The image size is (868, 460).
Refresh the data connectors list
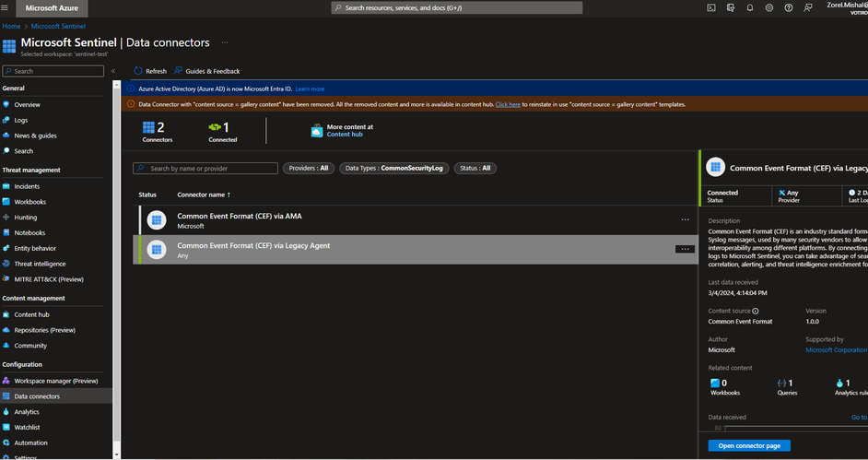pos(150,71)
